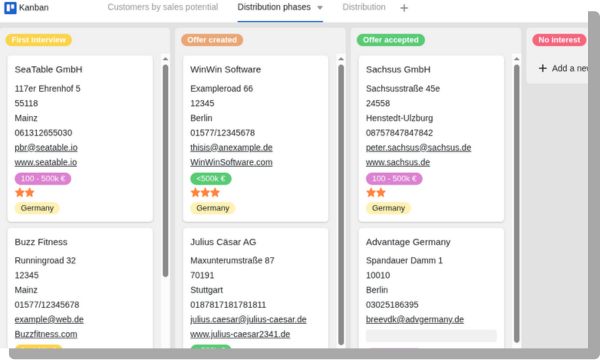
Task: Click the green <500k € tag on WinWin card
Action: tap(211, 179)
